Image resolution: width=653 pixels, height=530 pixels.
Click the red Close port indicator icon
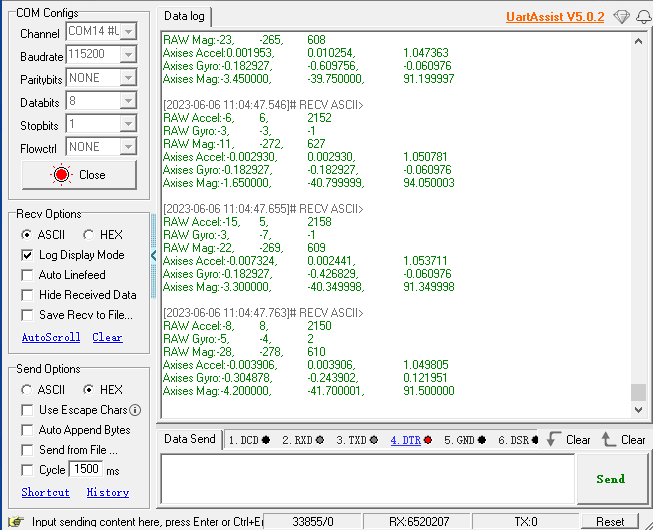pos(61,175)
